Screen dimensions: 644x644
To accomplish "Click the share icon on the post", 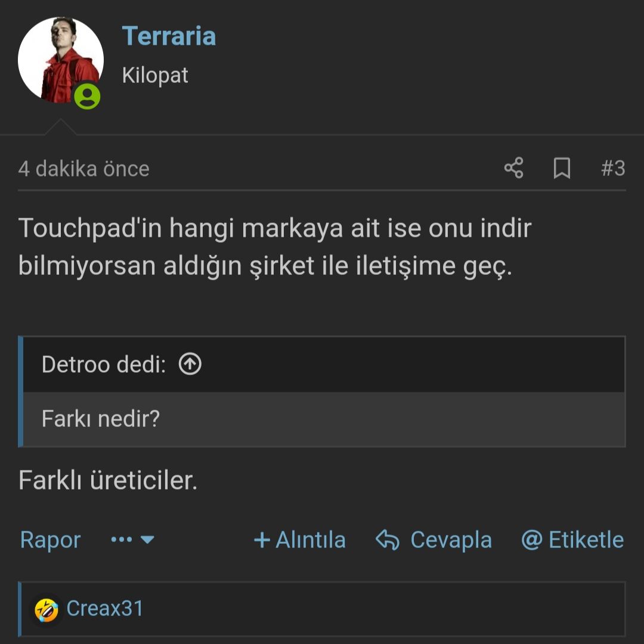I will click(513, 168).
